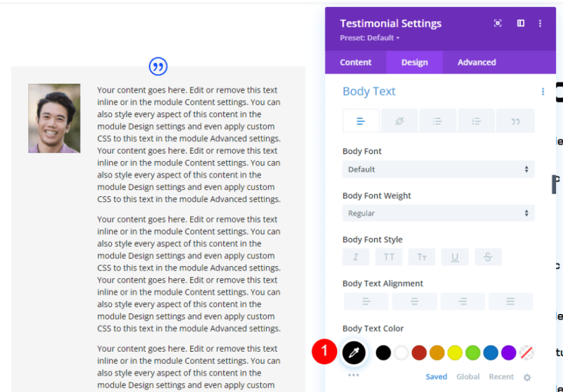
Task: Select the blockquote text tab
Action: 515,121
